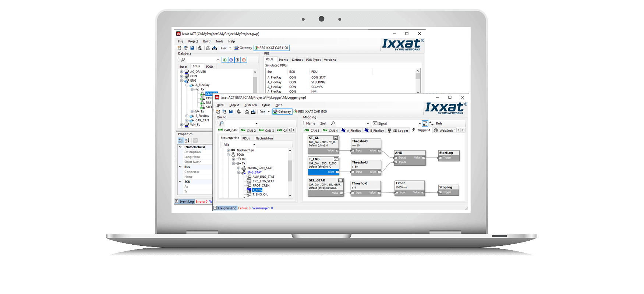Click the AND logic block

(x=410, y=157)
